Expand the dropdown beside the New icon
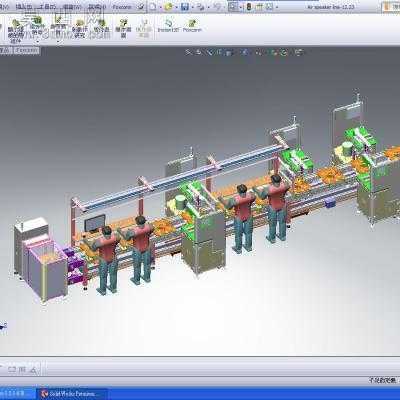The width and height of the screenshot is (400, 400). [x=161, y=7]
